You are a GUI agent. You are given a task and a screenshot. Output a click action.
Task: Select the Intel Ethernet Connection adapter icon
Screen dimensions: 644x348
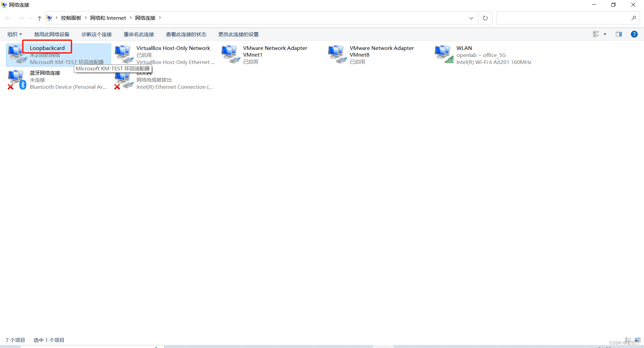124,80
